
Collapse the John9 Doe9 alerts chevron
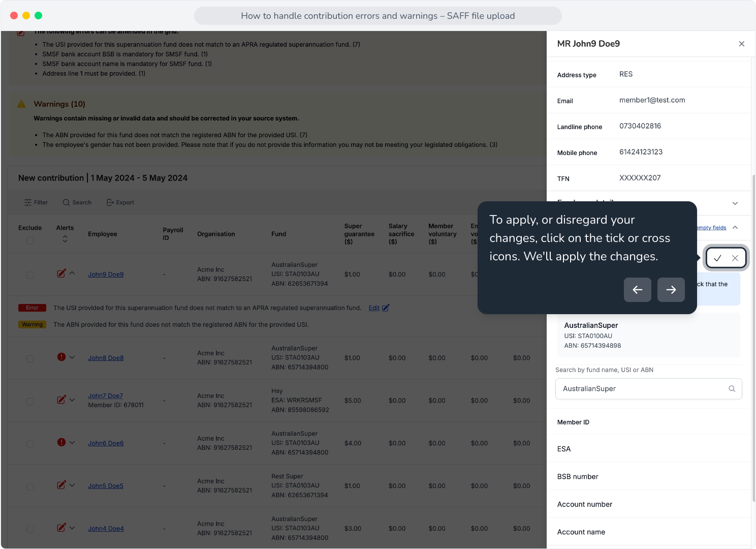click(72, 273)
